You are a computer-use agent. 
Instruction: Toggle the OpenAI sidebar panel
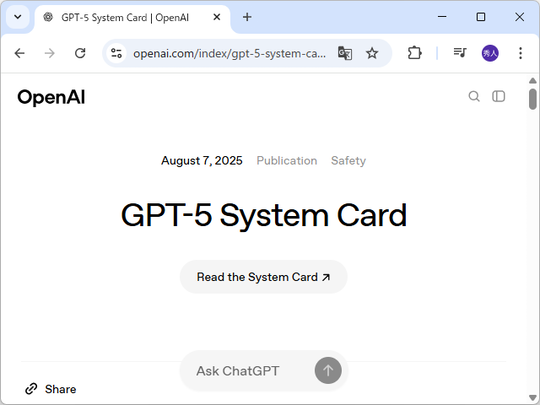tap(499, 96)
